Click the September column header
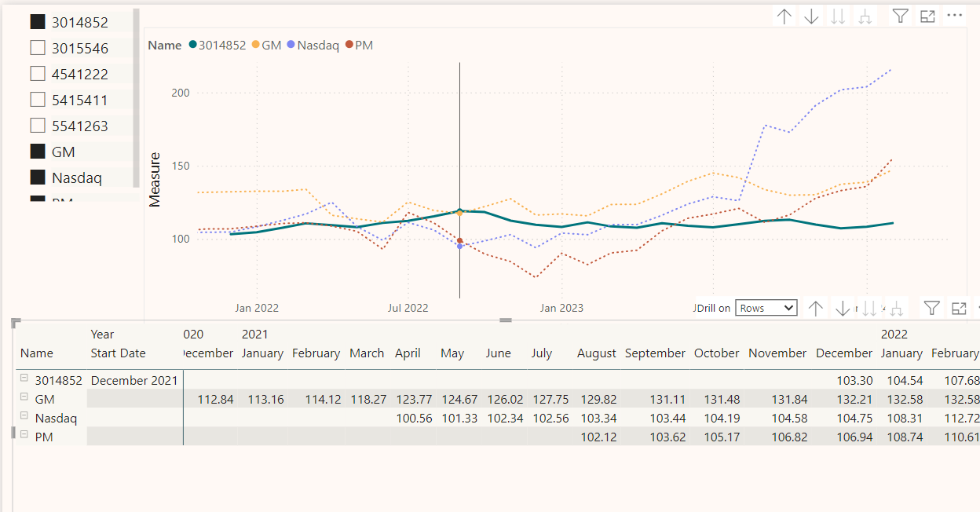980x512 pixels. point(656,353)
